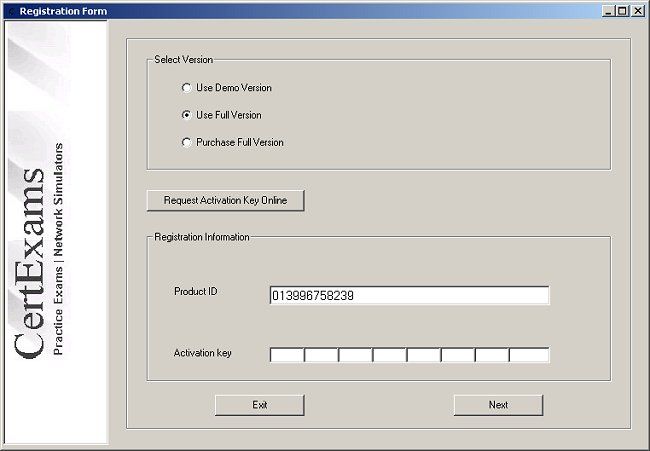Choose the Use Full Version radio button
The image size is (650, 451).
pos(186,115)
